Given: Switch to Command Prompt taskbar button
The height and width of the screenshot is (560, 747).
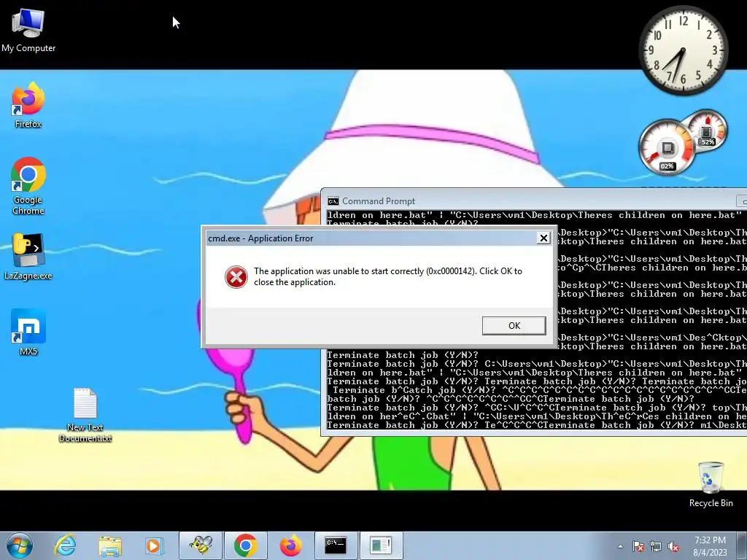Looking at the screenshot, I should 336,545.
